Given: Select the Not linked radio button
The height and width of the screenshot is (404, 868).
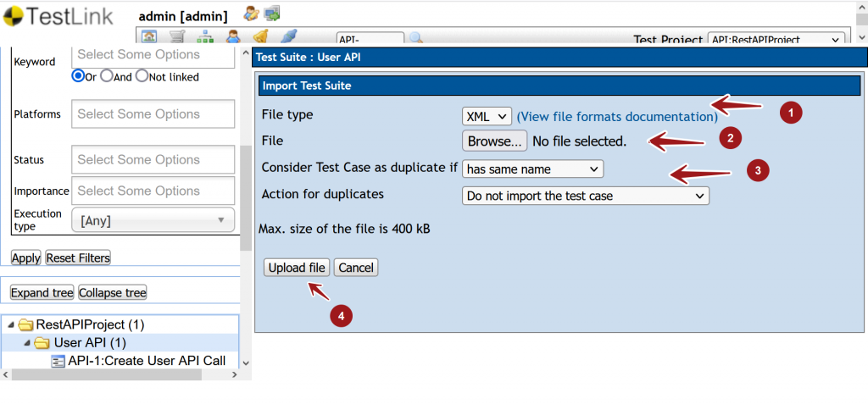Looking at the screenshot, I should pos(142,76).
